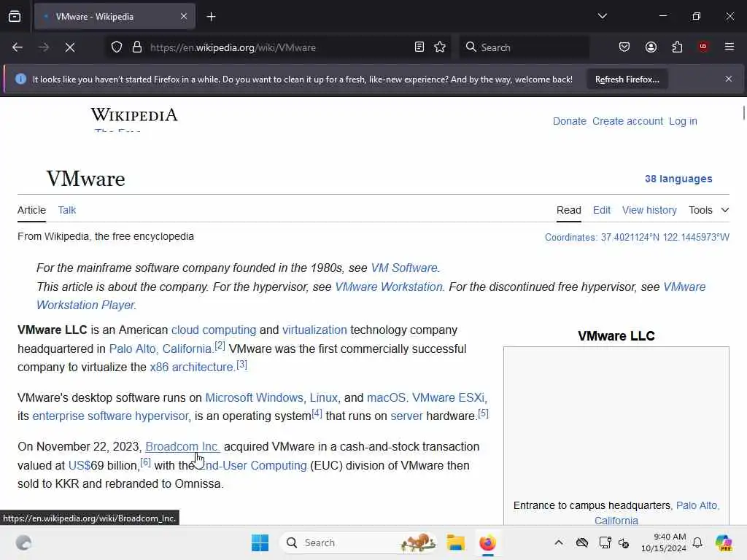Dismiss the Firefox refresh notification bar

[x=729, y=79]
